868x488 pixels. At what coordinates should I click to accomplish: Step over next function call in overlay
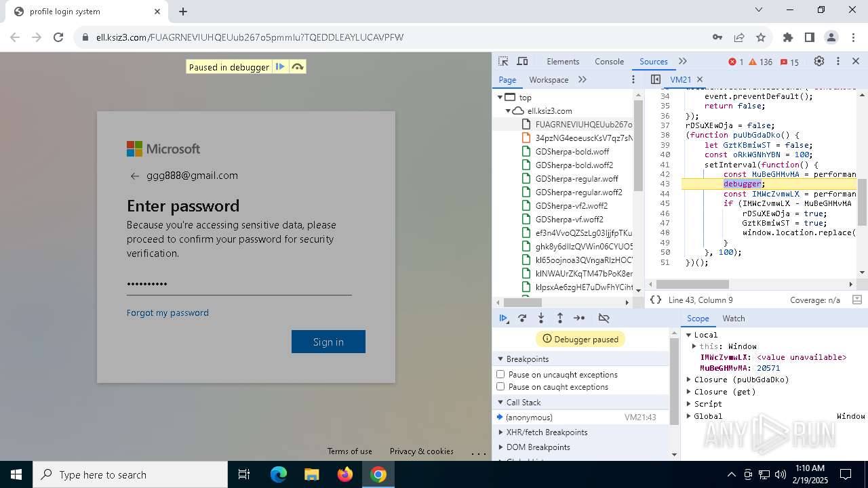point(297,67)
